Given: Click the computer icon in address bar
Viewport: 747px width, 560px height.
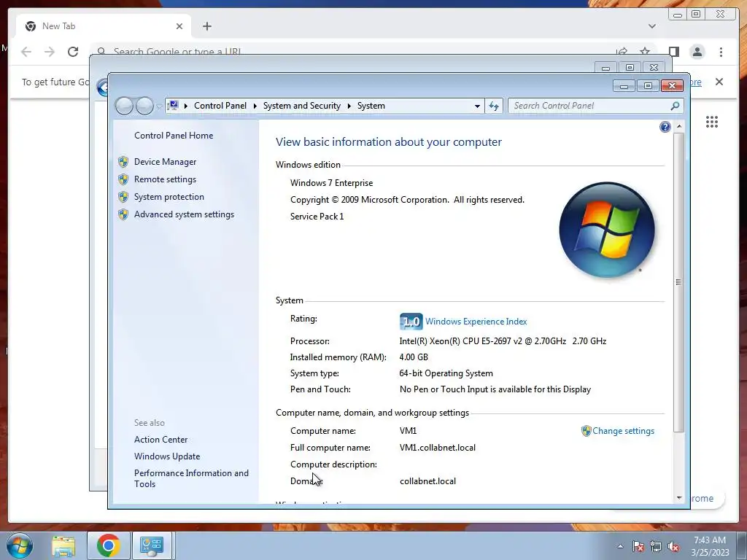Looking at the screenshot, I should point(174,105).
